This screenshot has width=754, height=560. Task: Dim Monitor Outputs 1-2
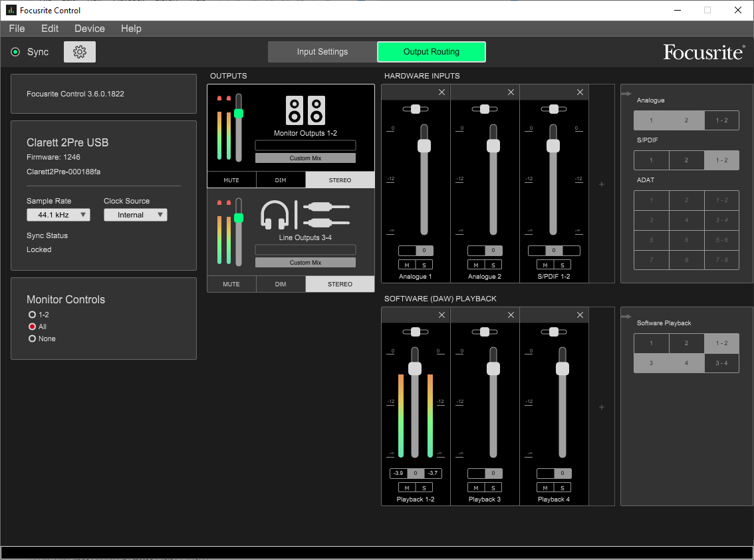point(281,180)
